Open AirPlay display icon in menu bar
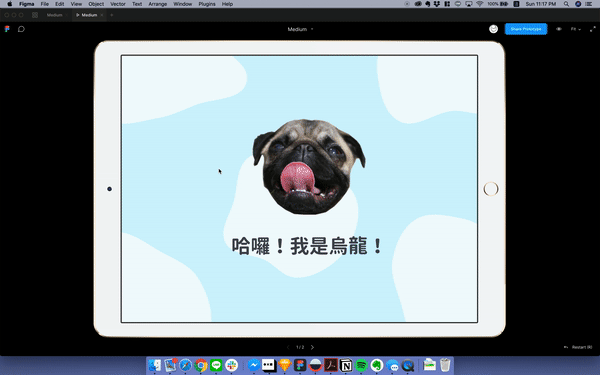This screenshot has width=600, height=375. point(469,4)
